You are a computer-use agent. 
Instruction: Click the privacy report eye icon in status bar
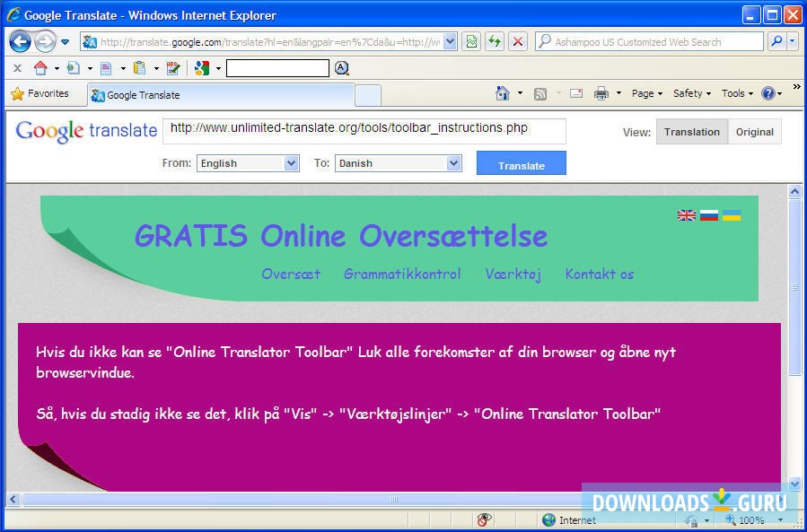point(484,519)
